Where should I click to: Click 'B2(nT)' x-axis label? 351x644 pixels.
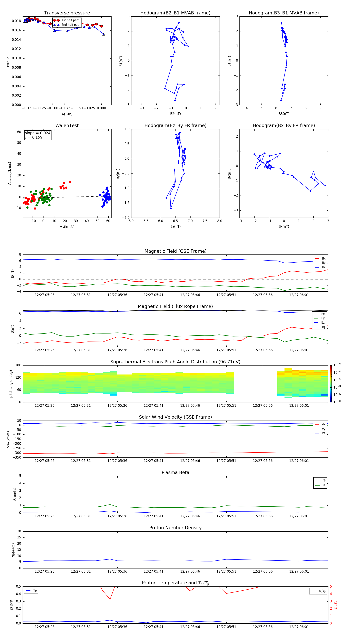(x=175, y=114)
